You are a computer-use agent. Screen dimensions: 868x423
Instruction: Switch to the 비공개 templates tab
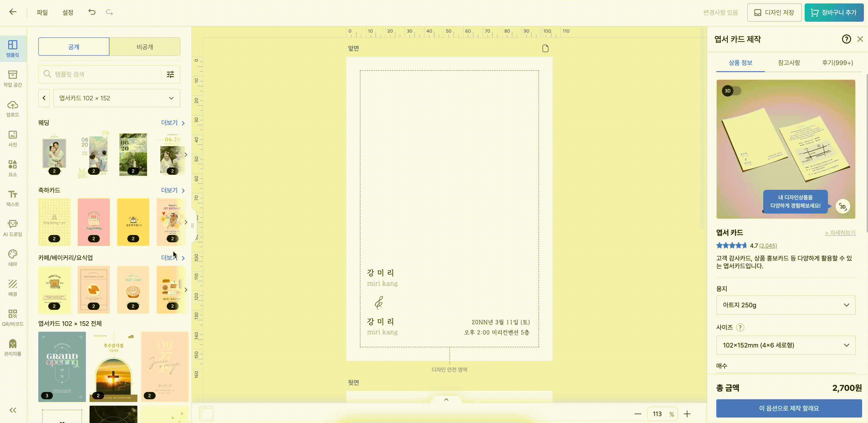pyautogui.click(x=145, y=47)
